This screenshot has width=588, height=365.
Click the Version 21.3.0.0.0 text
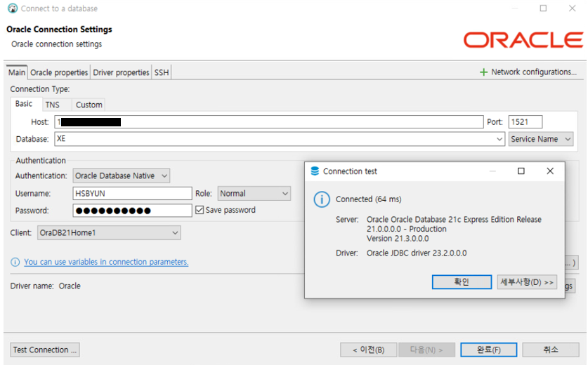[x=398, y=239]
